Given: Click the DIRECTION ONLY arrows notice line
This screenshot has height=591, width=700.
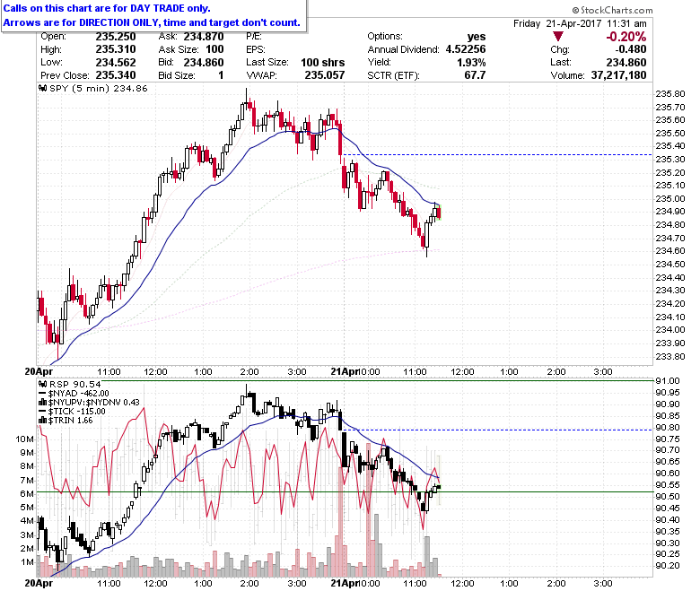Looking at the screenshot, I should coord(152,22).
